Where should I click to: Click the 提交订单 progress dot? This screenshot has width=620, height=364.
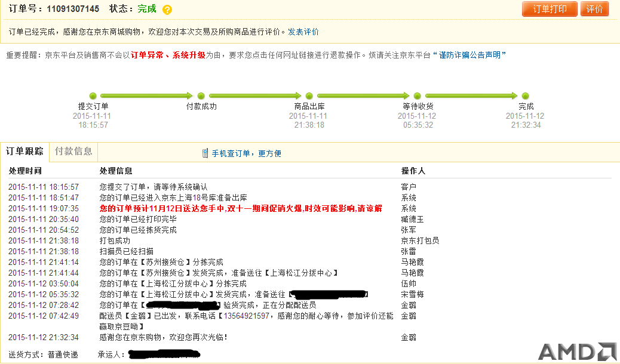[93, 96]
